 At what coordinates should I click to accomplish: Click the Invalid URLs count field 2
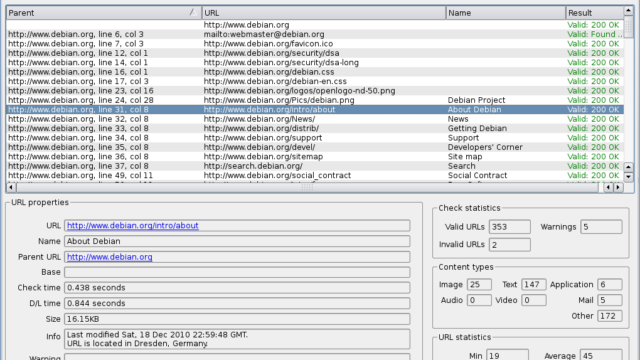tap(510, 244)
